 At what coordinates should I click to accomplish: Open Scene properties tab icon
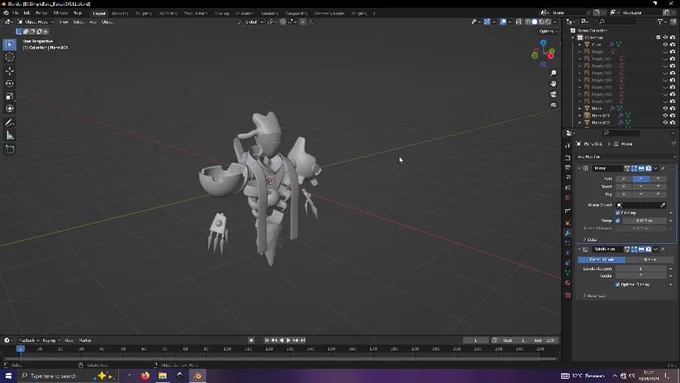click(568, 187)
